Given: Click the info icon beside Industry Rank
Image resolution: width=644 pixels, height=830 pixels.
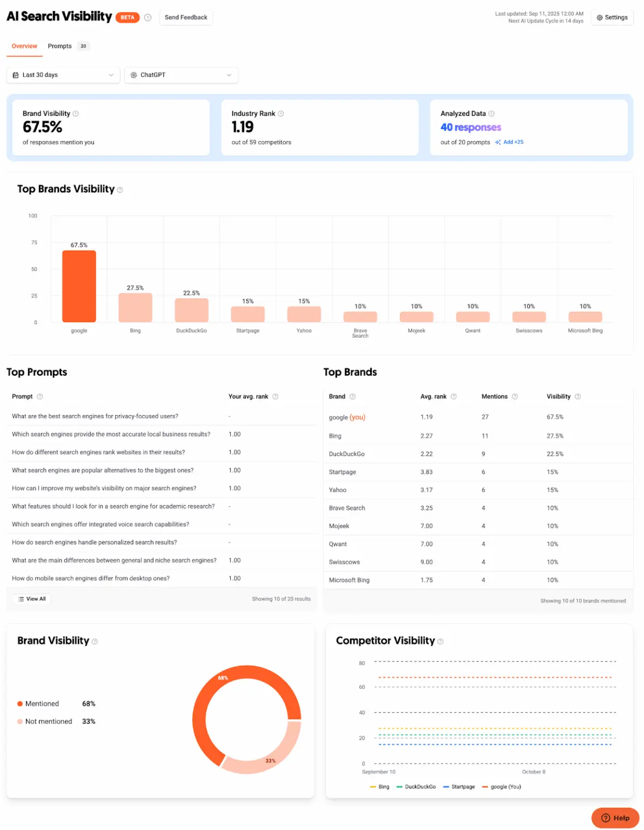Looking at the screenshot, I should [280, 113].
